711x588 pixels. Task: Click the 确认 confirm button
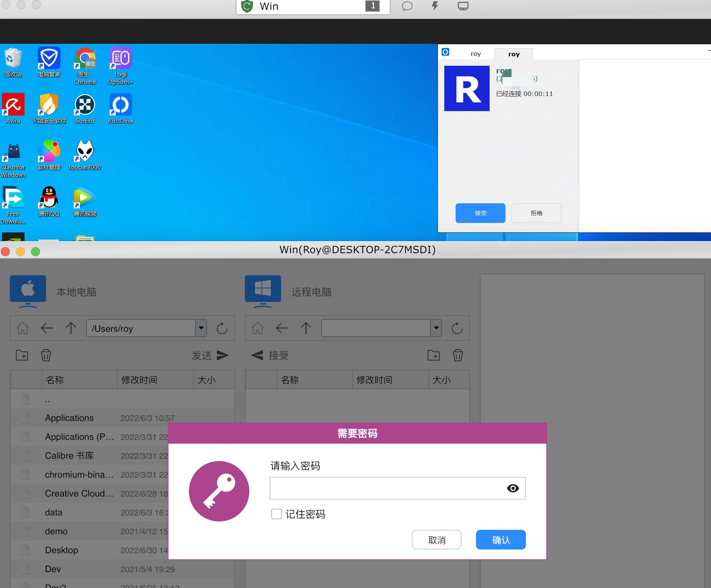point(501,540)
